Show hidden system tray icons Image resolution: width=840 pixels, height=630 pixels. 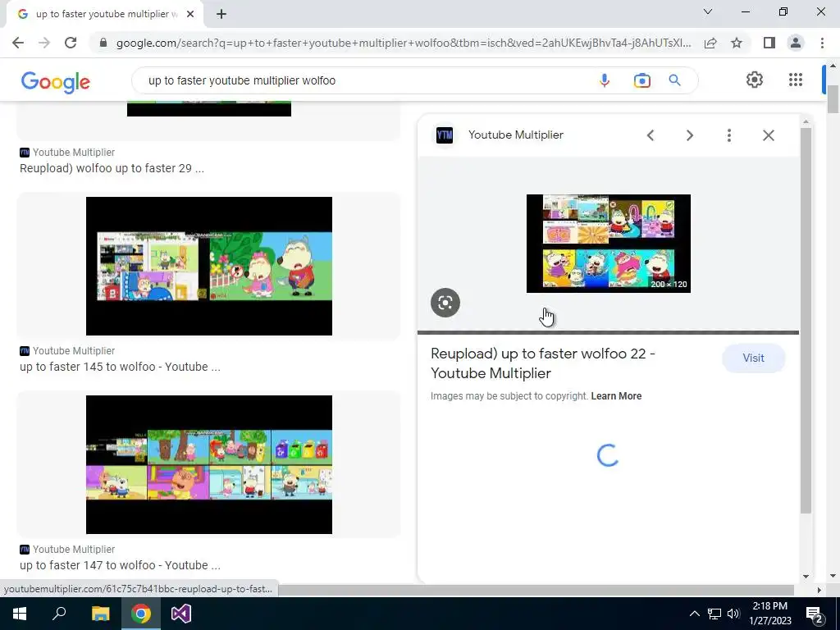tap(694, 614)
